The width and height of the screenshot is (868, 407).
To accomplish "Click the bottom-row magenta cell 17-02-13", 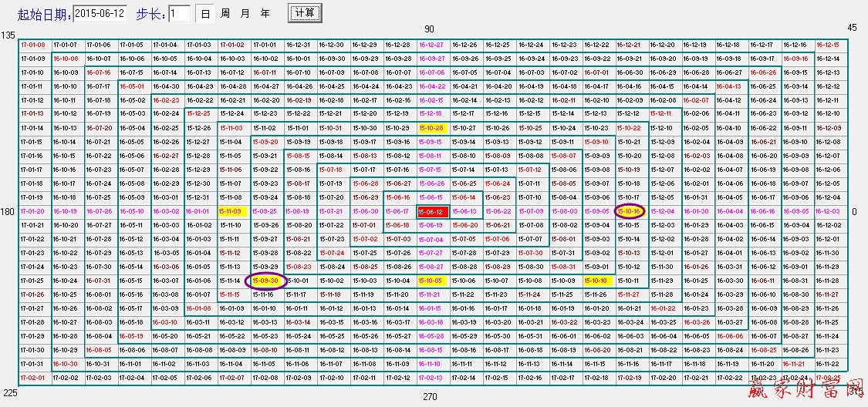I will 431,378.
